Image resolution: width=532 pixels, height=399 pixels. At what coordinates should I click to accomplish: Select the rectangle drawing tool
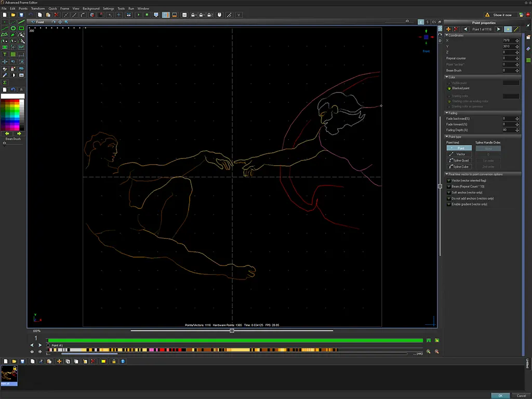coord(21,28)
